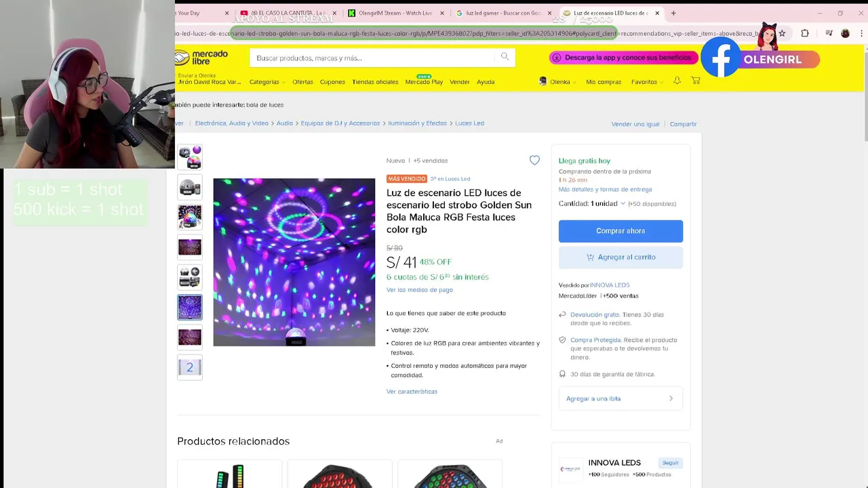The image size is (868, 488).
Task: Click in the Buscar productos search field
Action: [373, 58]
